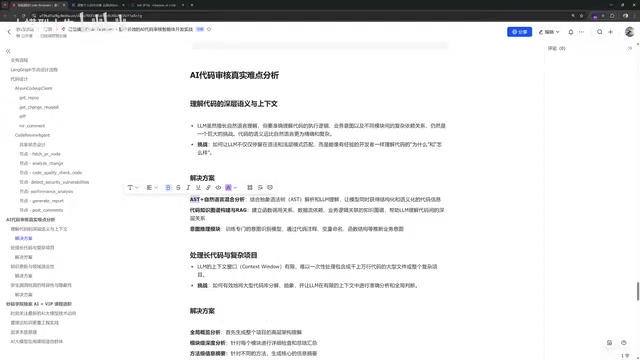640x360 pixels.
Task: Open the bottom-right help icon
Action: pyautogui.click(x=624, y=343)
